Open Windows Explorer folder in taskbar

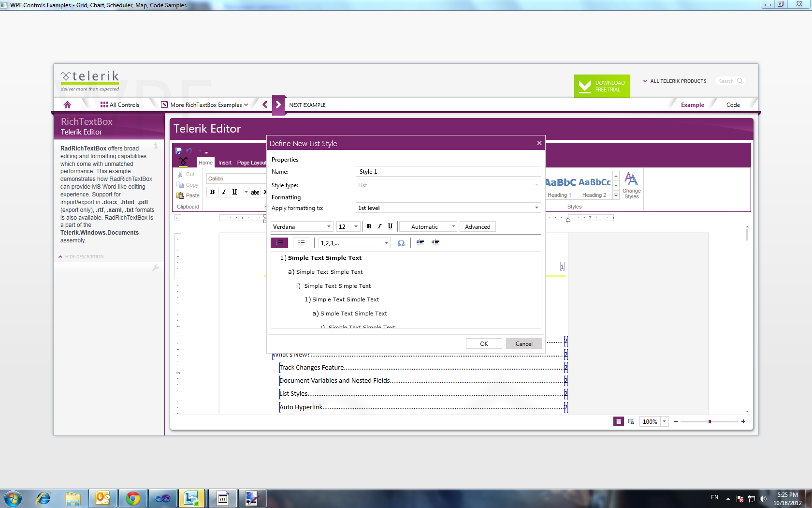pyautogui.click(x=73, y=498)
